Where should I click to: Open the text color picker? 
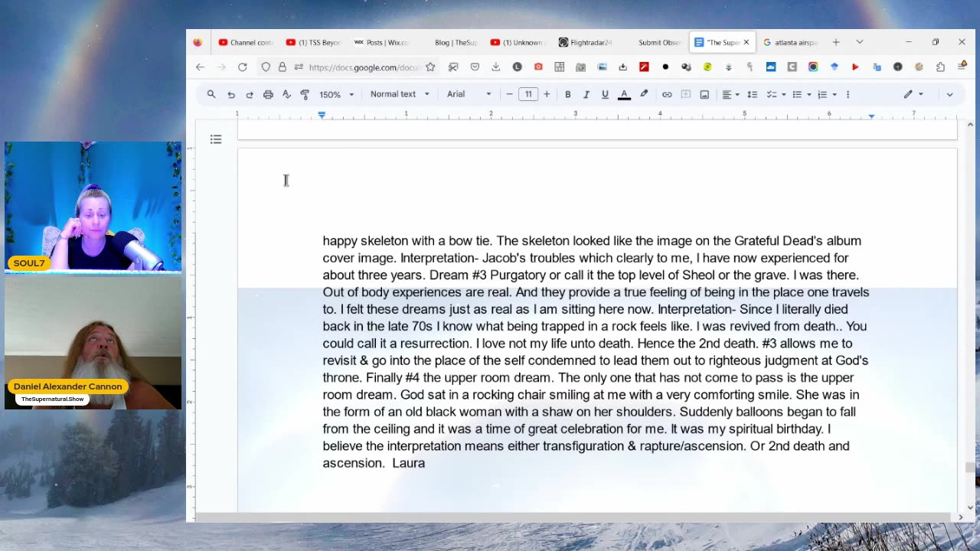coord(624,94)
